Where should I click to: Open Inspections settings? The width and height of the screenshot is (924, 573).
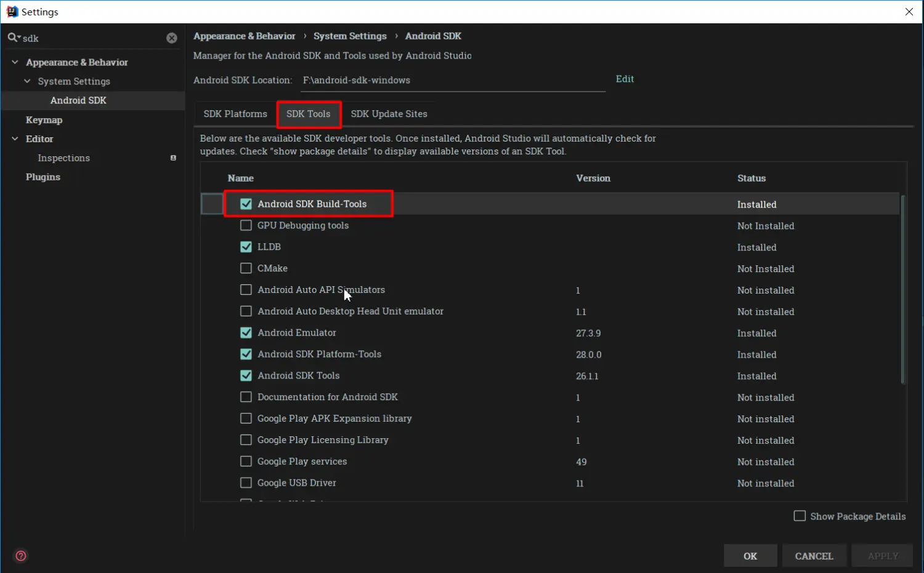point(63,158)
